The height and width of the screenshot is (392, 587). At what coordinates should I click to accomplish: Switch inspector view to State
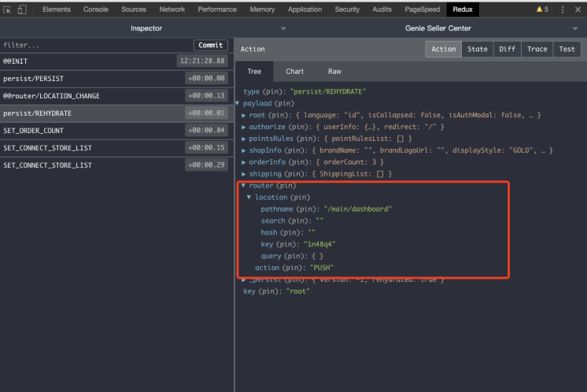coord(478,49)
